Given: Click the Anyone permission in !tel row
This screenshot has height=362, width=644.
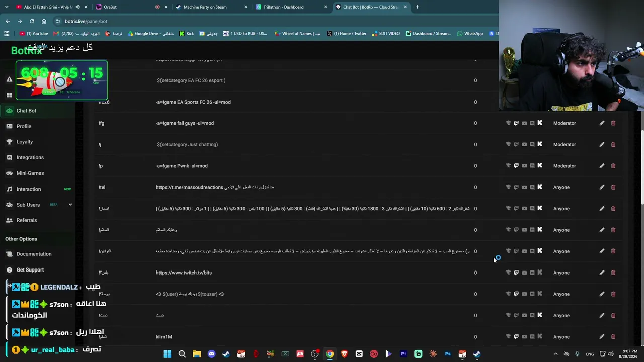Looking at the screenshot, I should (x=561, y=187).
